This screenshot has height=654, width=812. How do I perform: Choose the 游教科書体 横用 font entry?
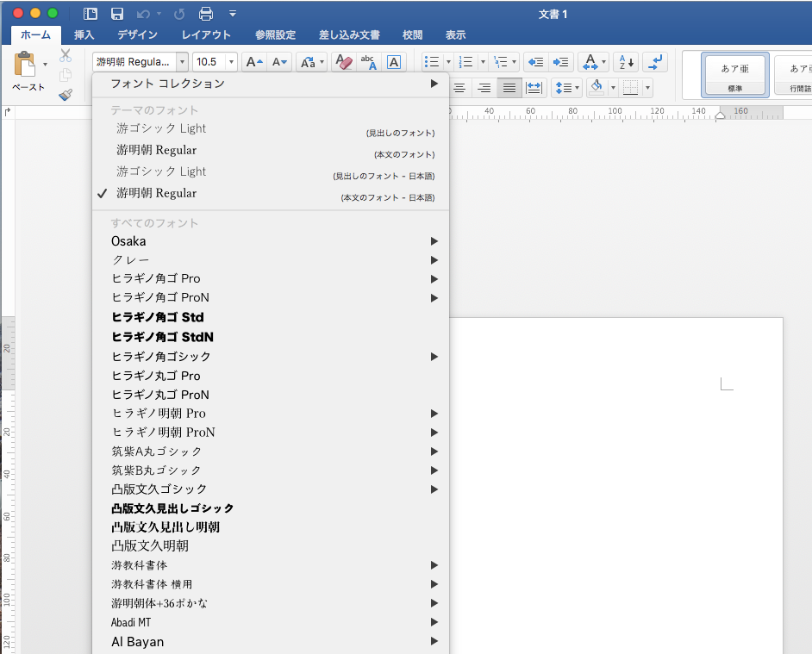[271, 584]
